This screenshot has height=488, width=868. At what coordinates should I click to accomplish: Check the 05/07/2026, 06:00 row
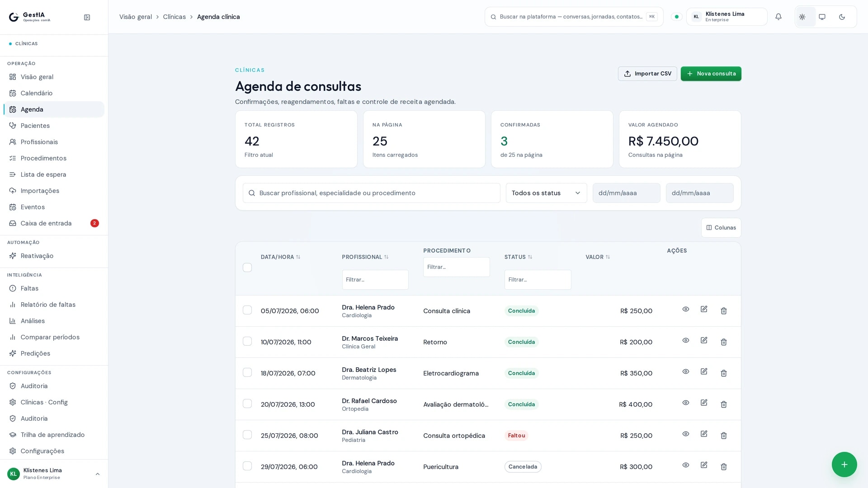coord(247,310)
